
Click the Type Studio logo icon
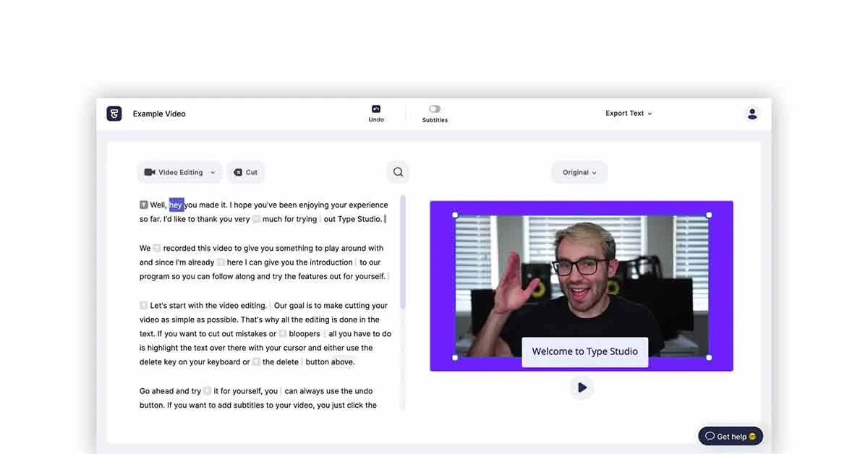point(114,113)
